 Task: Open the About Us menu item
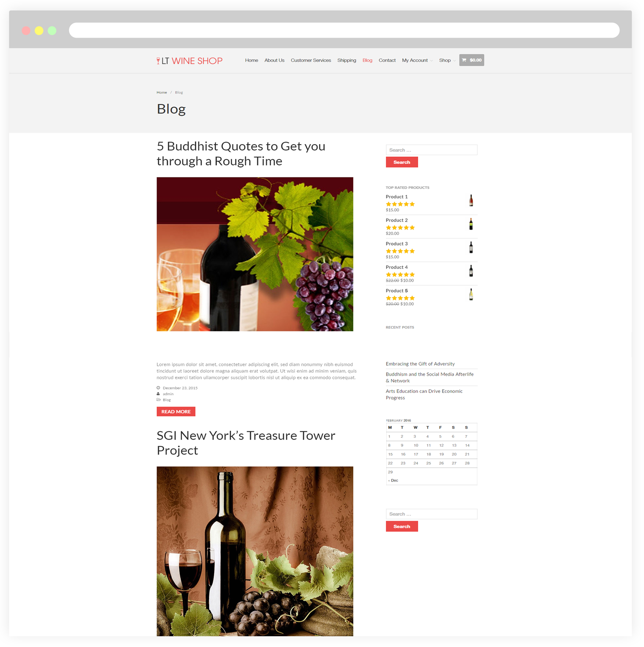click(274, 60)
